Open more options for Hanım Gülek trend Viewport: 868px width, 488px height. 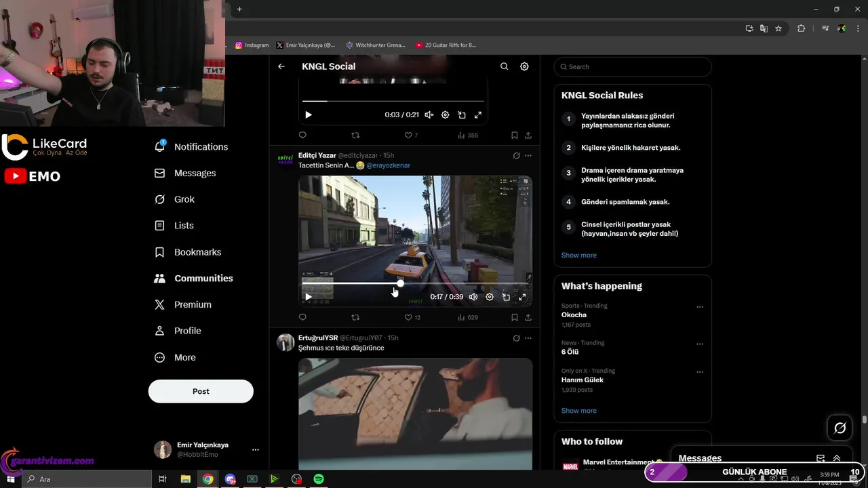tap(700, 372)
